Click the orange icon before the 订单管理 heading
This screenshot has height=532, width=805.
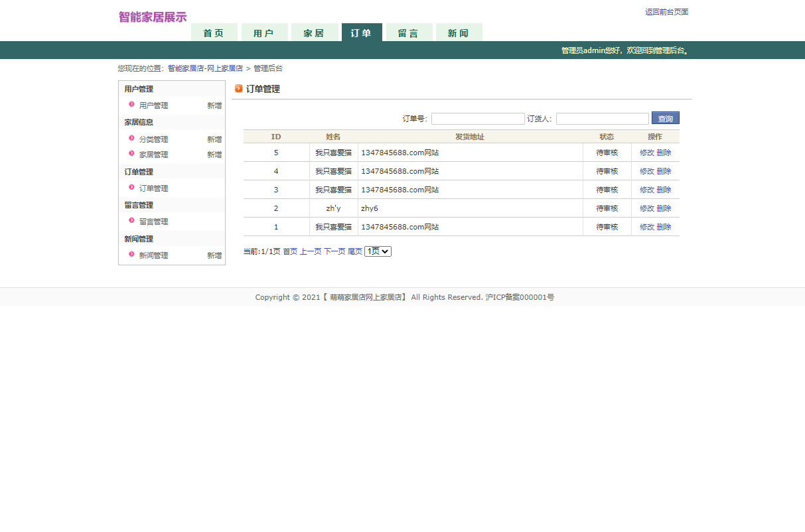[238, 88]
